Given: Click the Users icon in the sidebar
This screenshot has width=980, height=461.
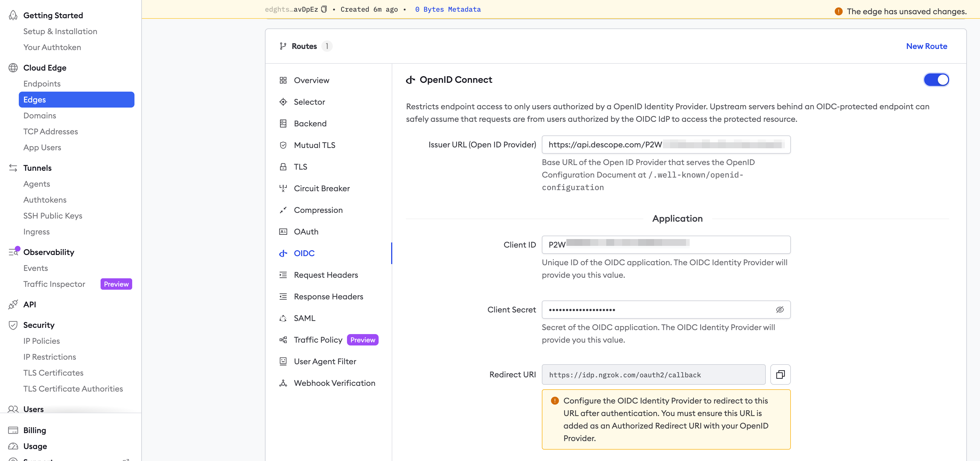Looking at the screenshot, I should (13, 409).
